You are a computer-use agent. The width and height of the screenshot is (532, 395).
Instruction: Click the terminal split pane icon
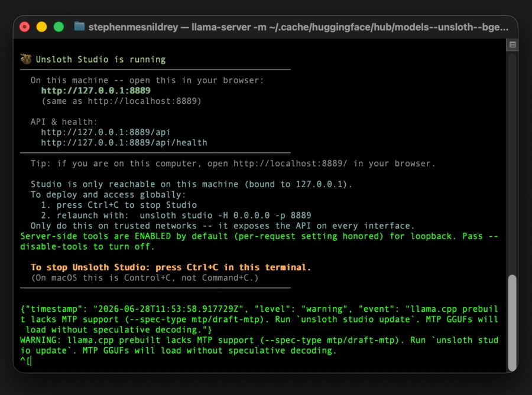pos(512,45)
